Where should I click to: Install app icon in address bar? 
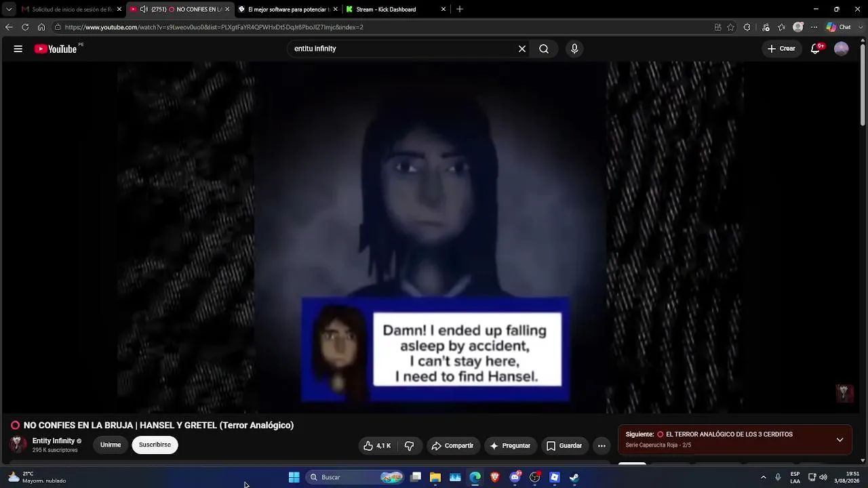[x=717, y=27]
